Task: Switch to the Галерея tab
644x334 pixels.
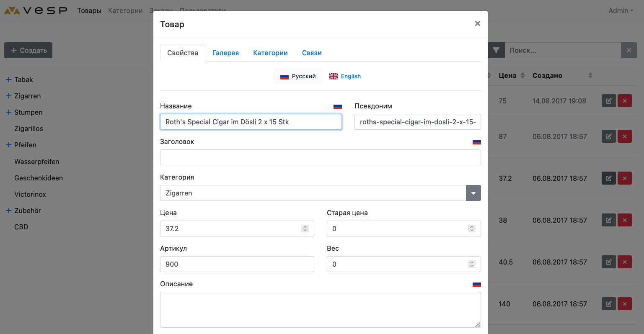Action: click(x=225, y=53)
